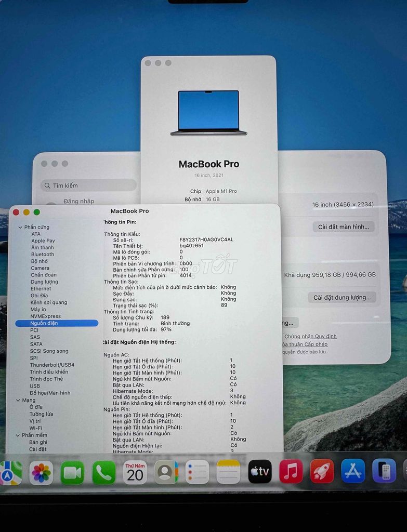Select ATA in hardware list

pos(36,234)
